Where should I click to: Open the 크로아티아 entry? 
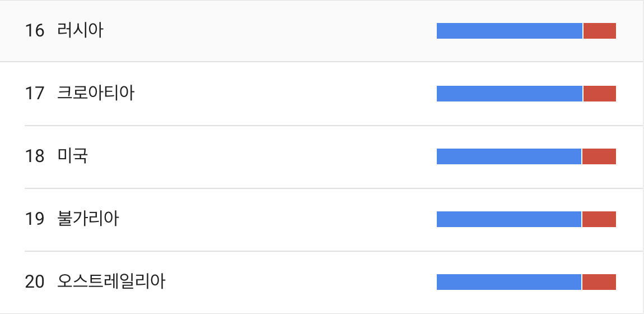click(96, 93)
